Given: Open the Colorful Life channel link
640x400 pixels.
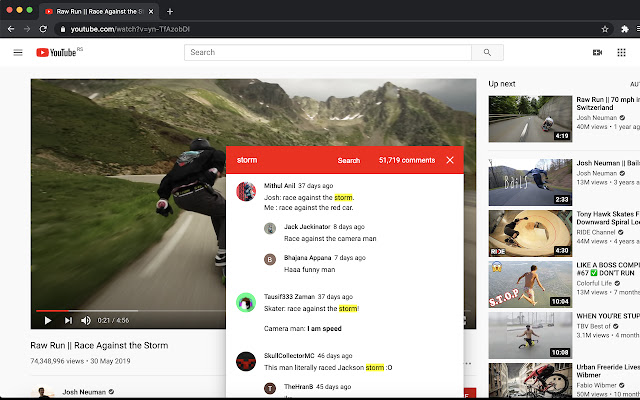Looking at the screenshot, I should [594, 283].
